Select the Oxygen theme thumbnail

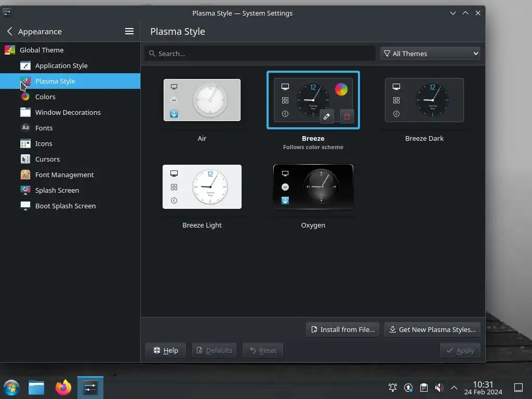(313, 187)
